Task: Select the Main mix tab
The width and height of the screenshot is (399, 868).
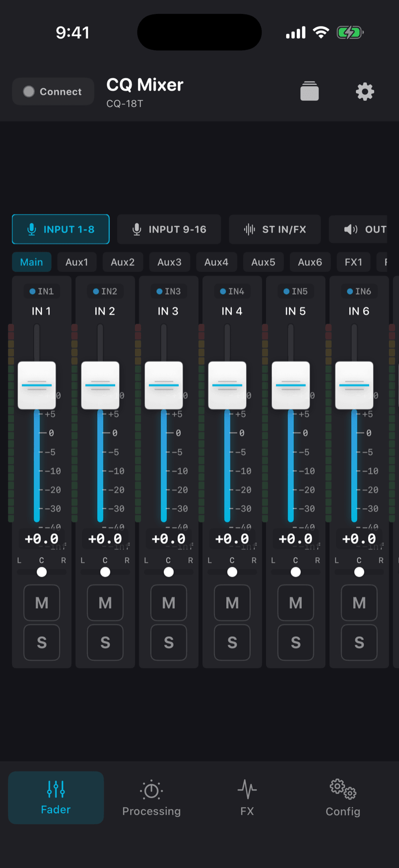Action: (x=31, y=262)
